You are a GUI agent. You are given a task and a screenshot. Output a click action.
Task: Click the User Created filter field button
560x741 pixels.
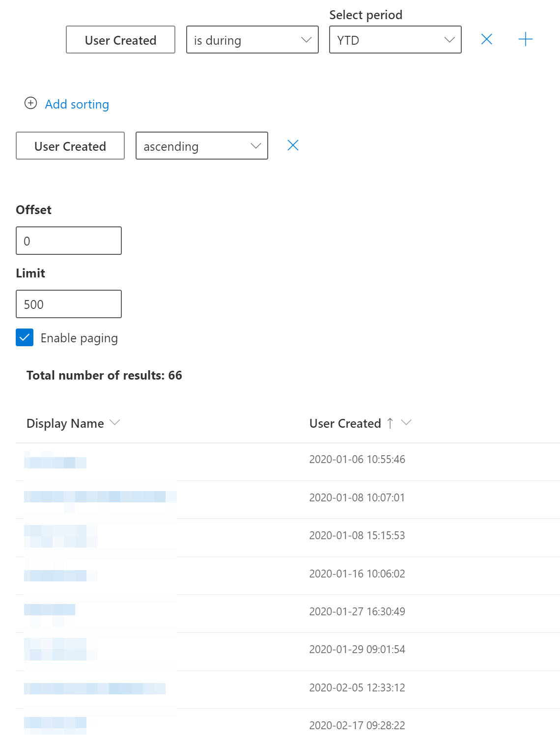tap(120, 40)
